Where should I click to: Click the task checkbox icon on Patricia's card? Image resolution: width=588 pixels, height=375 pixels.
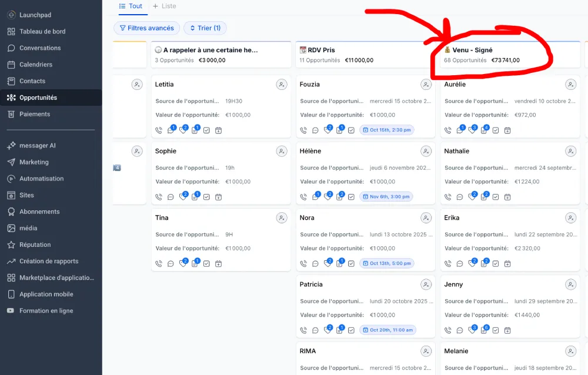(x=351, y=330)
